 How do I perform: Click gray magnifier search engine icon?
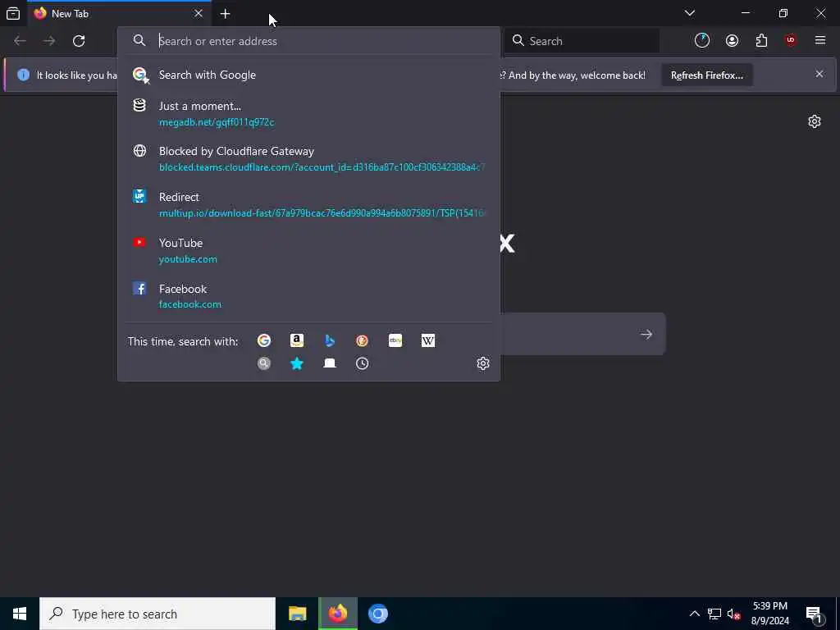point(263,363)
